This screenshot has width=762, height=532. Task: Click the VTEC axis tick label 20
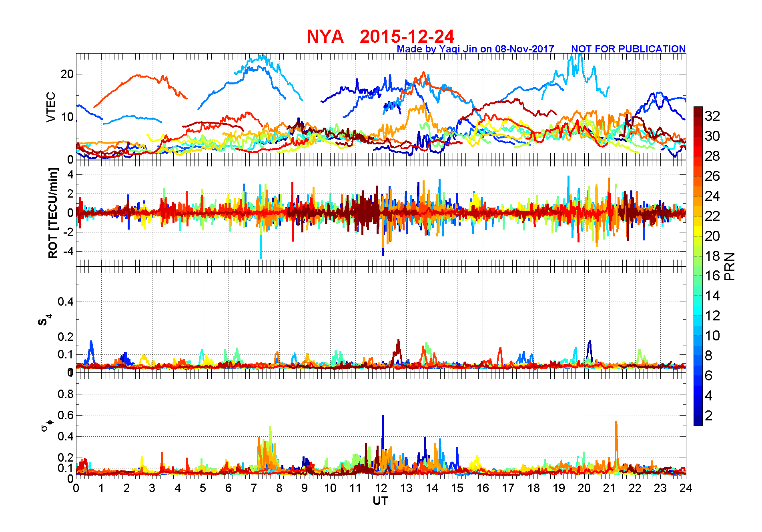coord(67,74)
